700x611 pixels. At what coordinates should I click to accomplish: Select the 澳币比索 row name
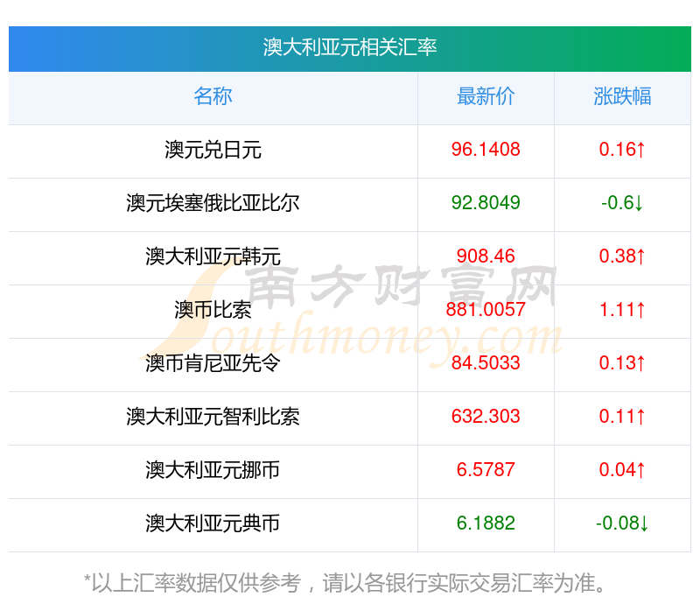pos(213,310)
